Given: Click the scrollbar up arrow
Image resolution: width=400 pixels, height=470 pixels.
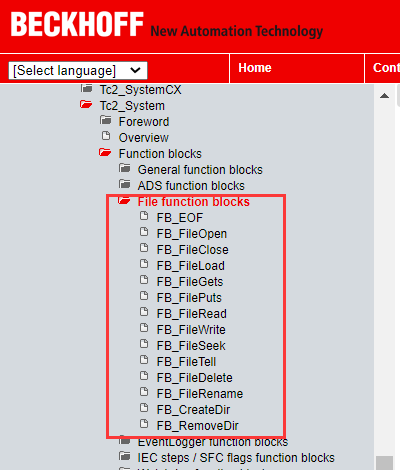Looking at the screenshot, I should click(384, 96).
